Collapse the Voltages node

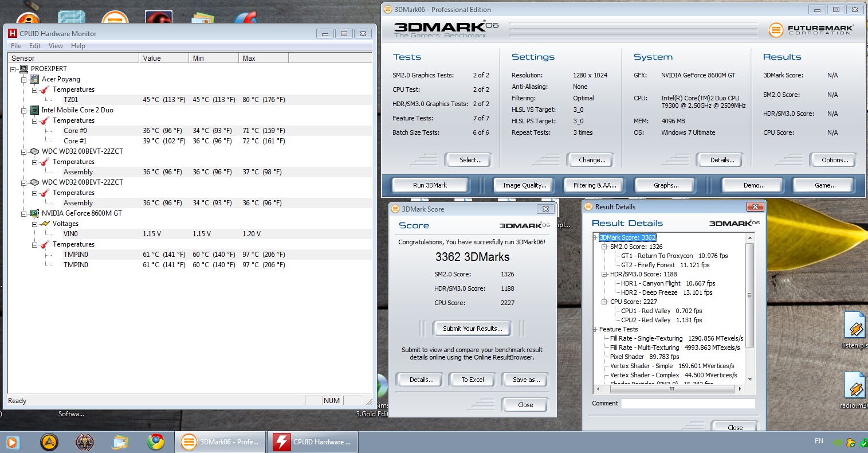tap(35, 224)
